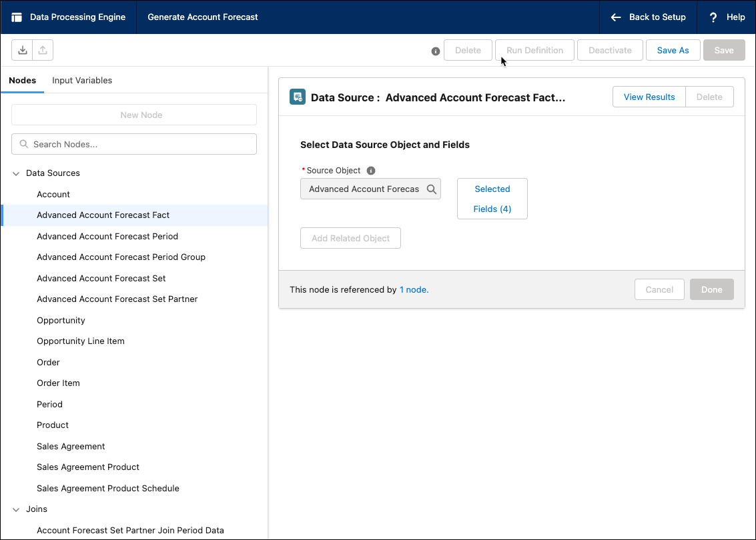Open the '1 node' reference link
This screenshot has height=540, width=756.
414,289
